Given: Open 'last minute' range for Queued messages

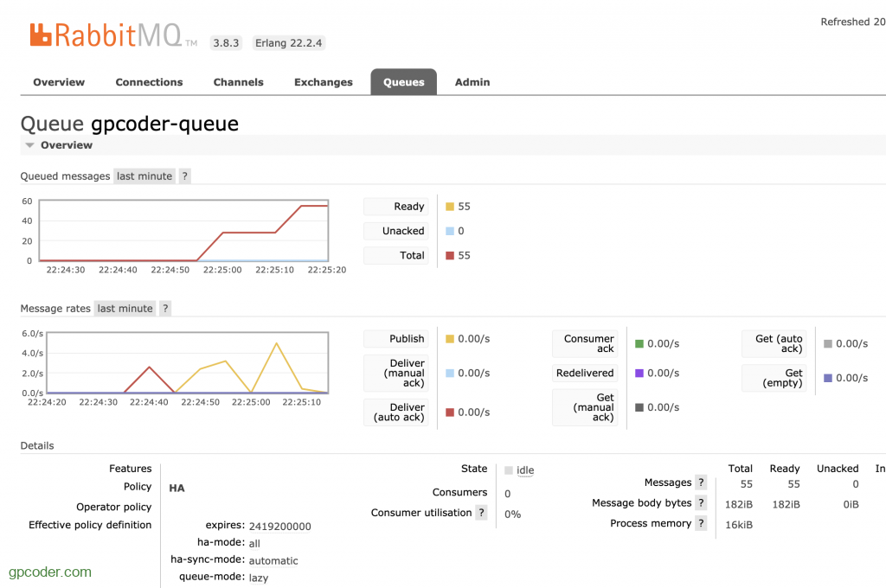Looking at the screenshot, I should pyautogui.click(x=144, y=176).
